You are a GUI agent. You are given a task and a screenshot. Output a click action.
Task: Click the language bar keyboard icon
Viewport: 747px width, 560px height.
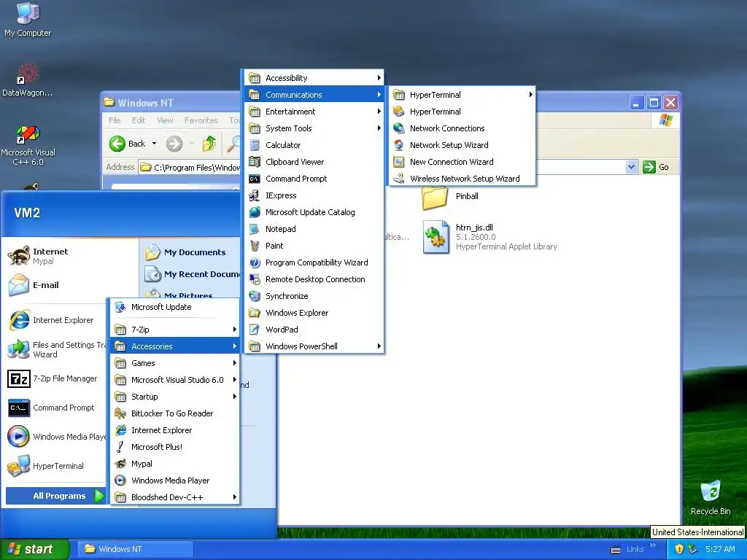616,550
